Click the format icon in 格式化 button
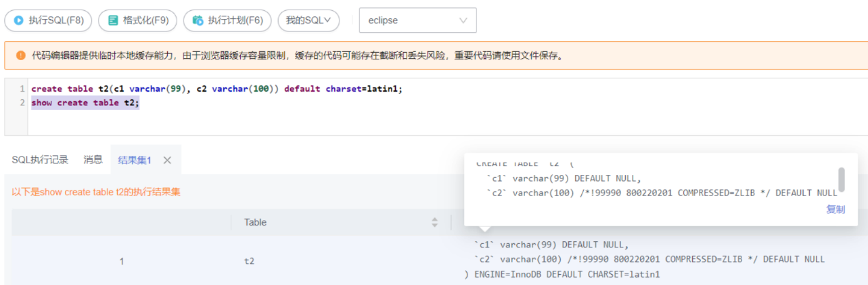Viewport: 868px width, 285px height. click(x=112, y=21)
